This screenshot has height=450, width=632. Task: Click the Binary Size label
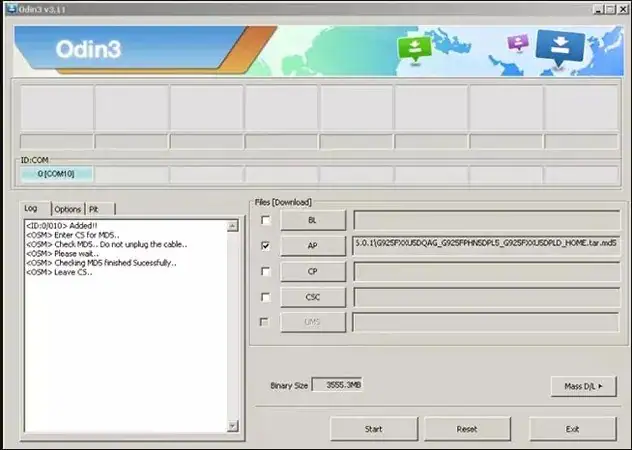pyautogui.click(x=289, y=385)
